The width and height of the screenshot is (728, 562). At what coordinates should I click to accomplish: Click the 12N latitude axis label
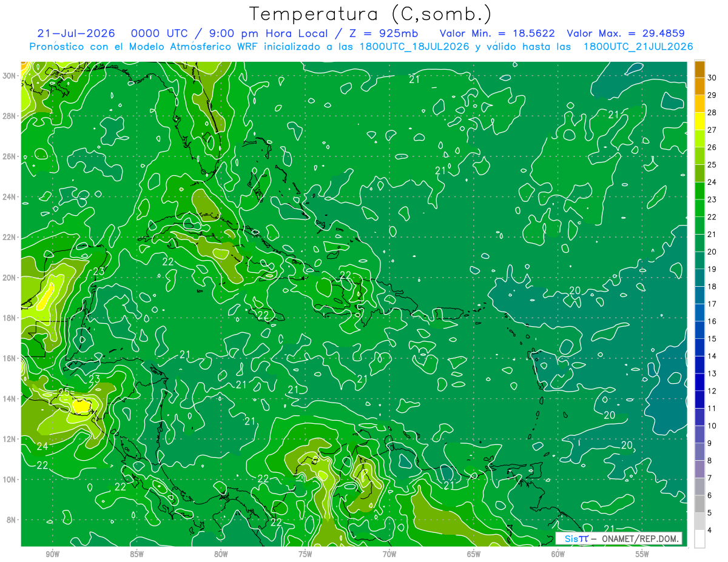(10, 439)
